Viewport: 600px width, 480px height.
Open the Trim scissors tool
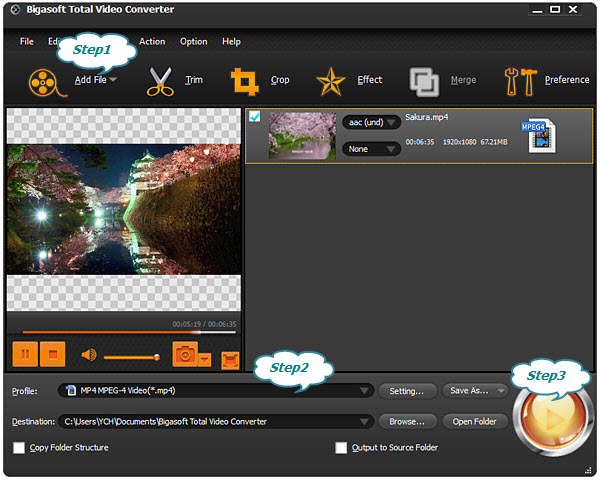(x=160, y=82)
